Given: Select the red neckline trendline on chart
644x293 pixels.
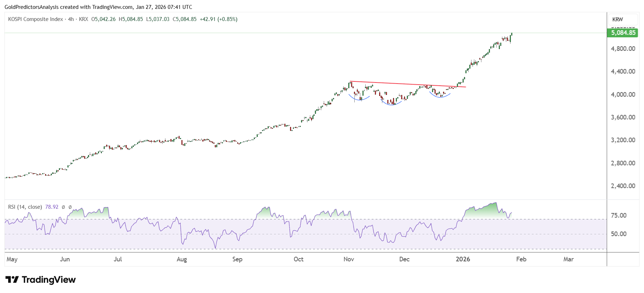Looking at the screenshot, I should tap(408, 84).
